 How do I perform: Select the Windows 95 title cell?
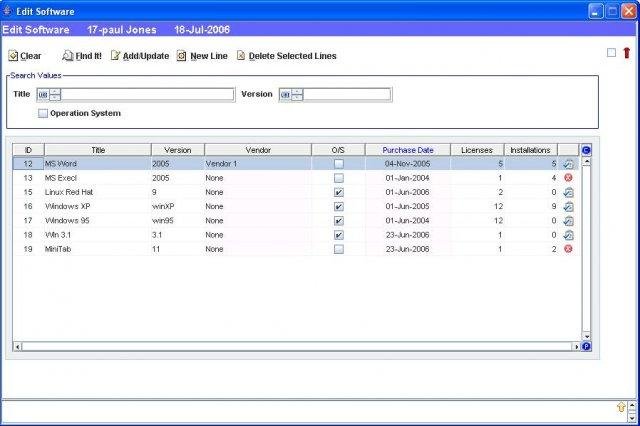coord(98,221)
